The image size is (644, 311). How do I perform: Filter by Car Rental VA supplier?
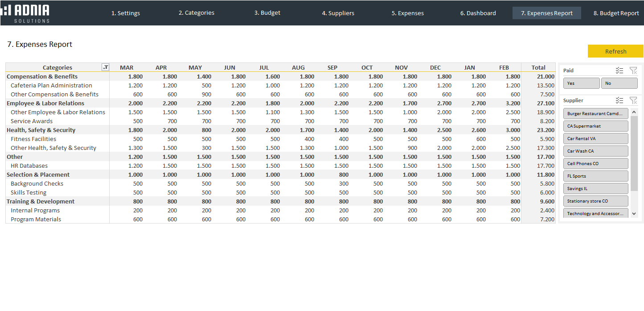(595, 139)
